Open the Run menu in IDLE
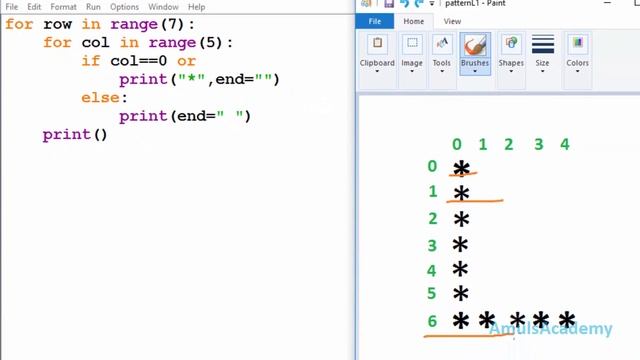The height and width of the screenshot is (360, 640). click(x=93, y=7)
